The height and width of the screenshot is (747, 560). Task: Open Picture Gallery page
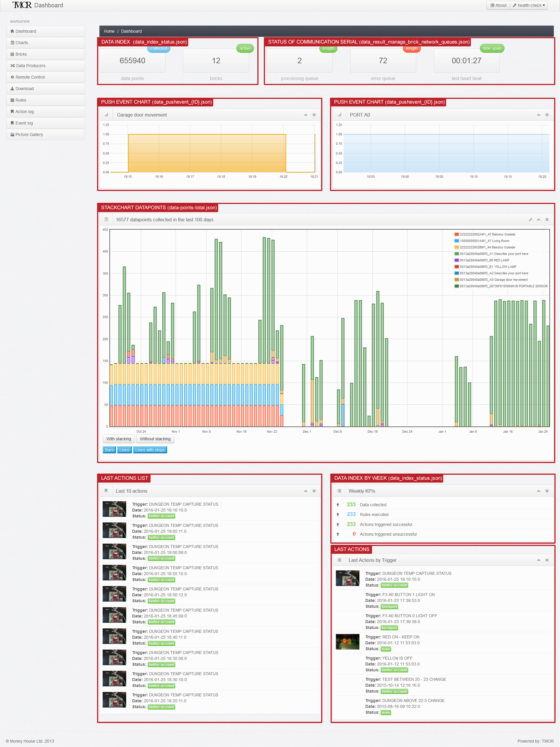tap(46, 135)
